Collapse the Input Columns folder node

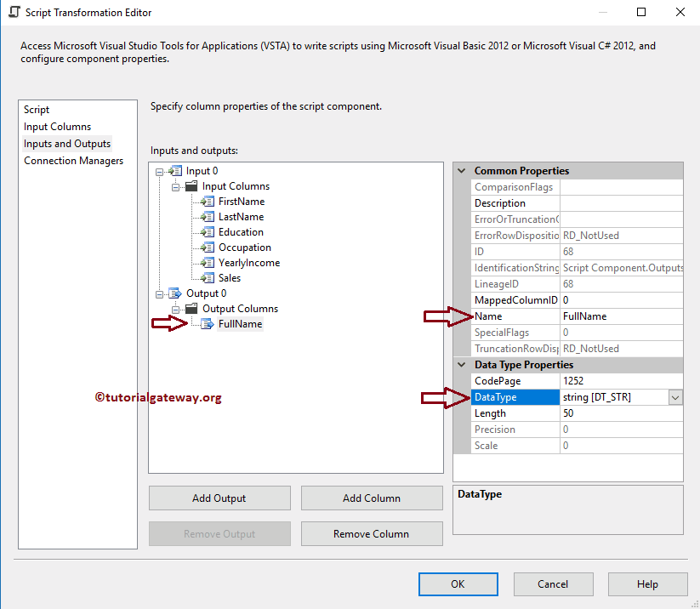(x=175, y=187)
